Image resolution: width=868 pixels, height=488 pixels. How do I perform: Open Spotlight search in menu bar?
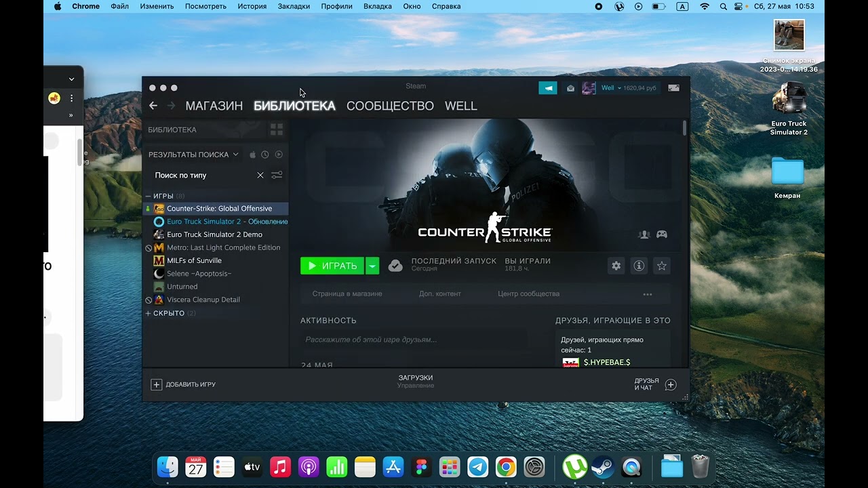724,6
